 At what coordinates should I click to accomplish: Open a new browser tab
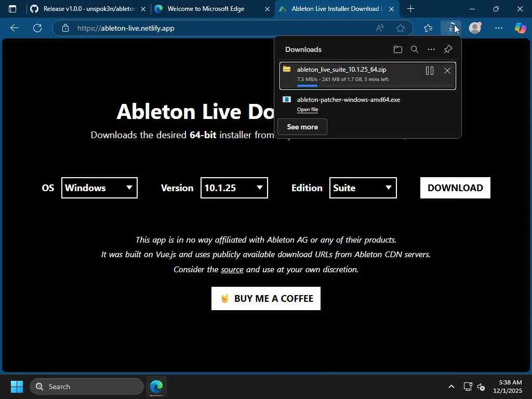pos(410,9)
